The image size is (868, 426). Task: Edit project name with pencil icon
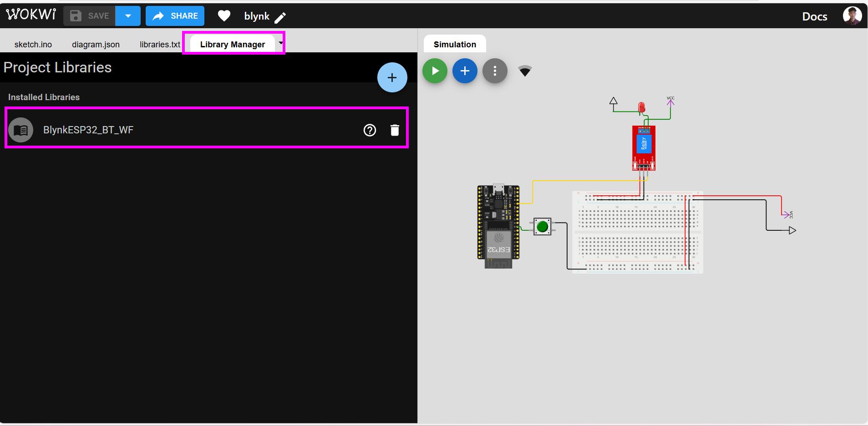280,17
